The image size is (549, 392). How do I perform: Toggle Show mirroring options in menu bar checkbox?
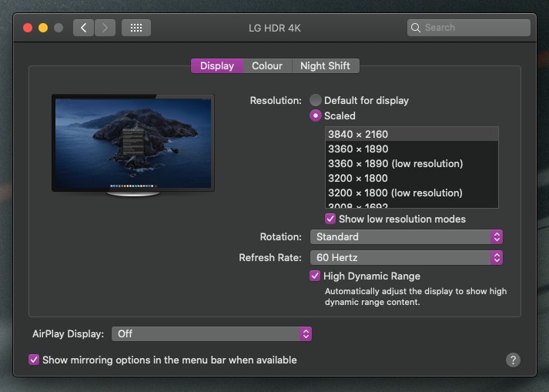coord(34,360)
